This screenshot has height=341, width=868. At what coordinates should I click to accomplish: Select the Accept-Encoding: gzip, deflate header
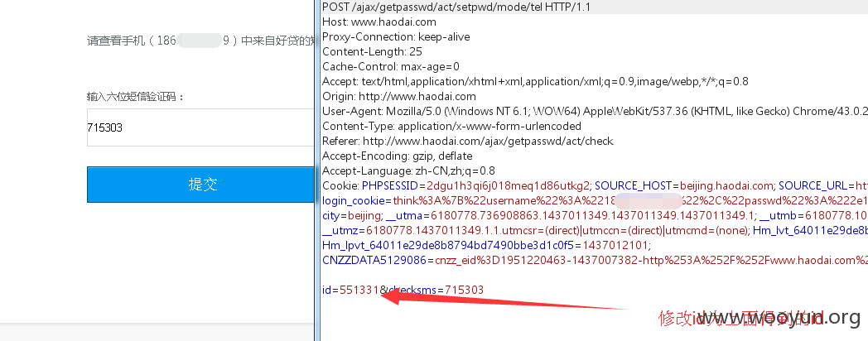click(397, 156)
